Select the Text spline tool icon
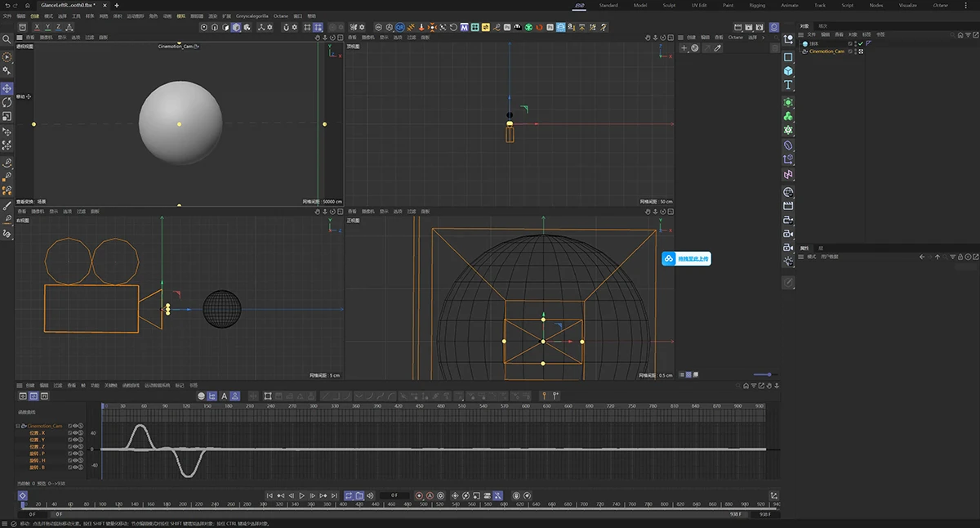The width and height of the screenshot is (980, 528). pos(788,85)
